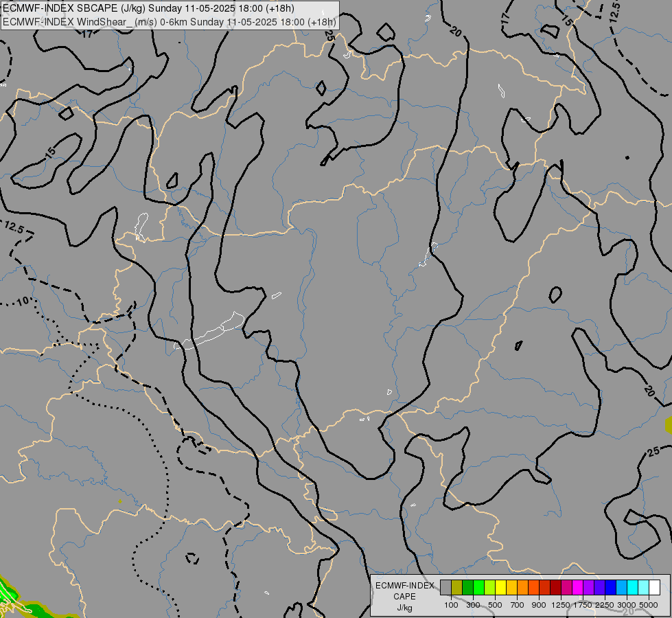The height and width of the screenshot is (618, 672).
Task: Click the pure yellow legend swatch
Action: (500, 587)
